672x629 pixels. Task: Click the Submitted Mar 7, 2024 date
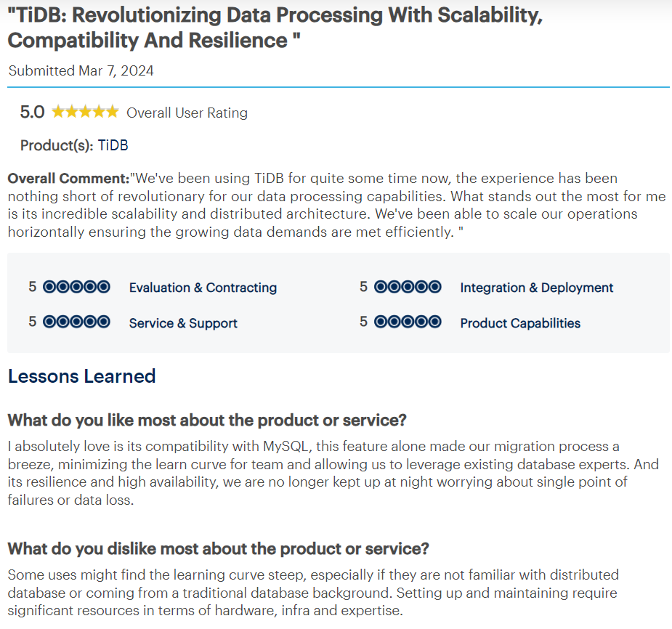point(81,70)
